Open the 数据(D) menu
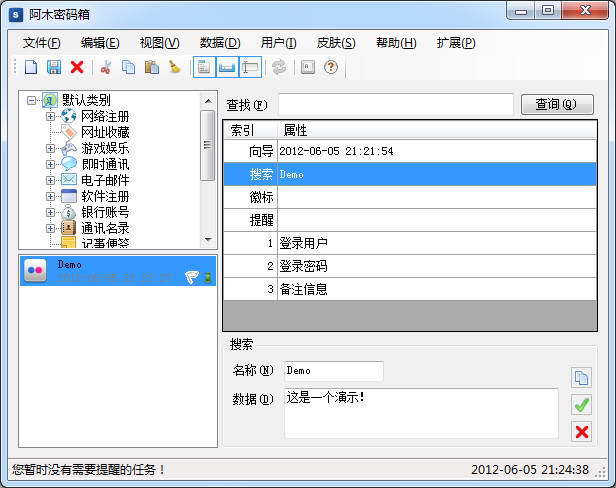 point(219,43)
